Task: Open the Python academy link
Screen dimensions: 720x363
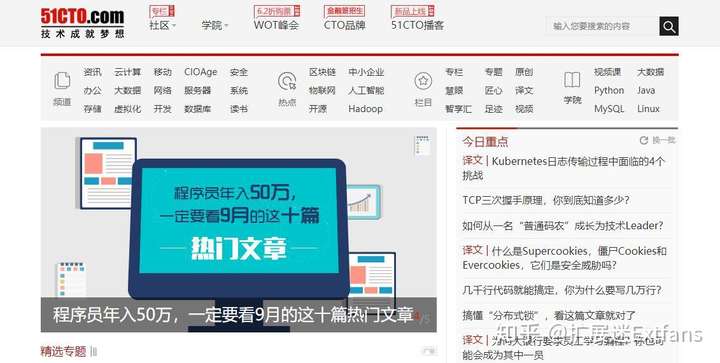Action: 609,90
